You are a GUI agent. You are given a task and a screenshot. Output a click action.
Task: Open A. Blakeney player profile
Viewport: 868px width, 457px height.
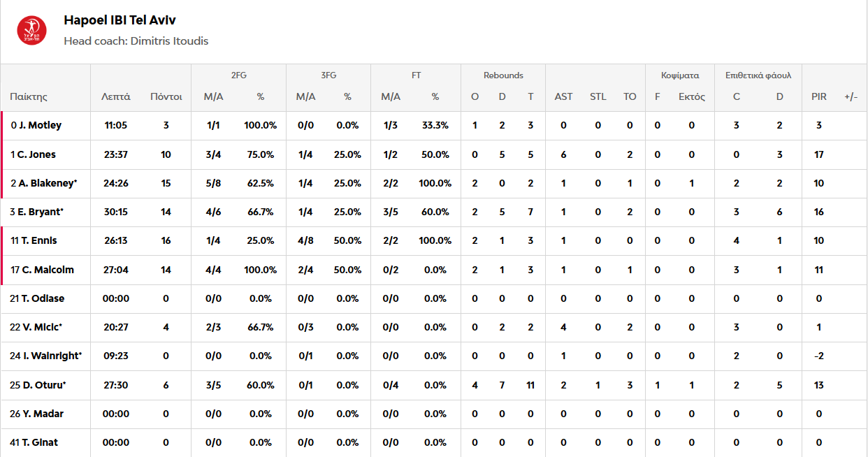48,183
